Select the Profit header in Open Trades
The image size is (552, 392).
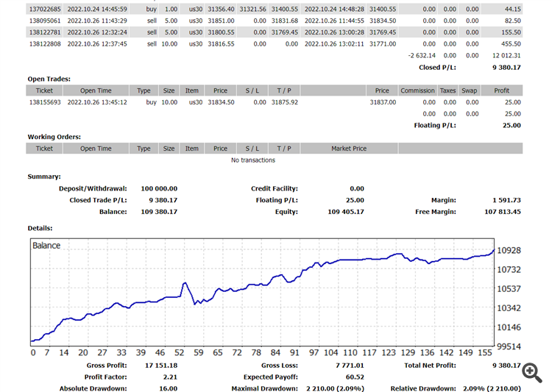(x=502, y=90)
